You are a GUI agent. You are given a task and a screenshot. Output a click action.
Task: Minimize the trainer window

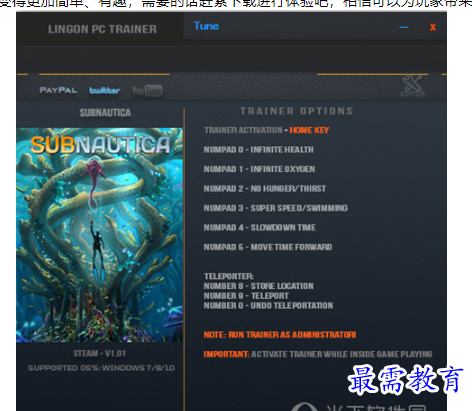(404, 27)
